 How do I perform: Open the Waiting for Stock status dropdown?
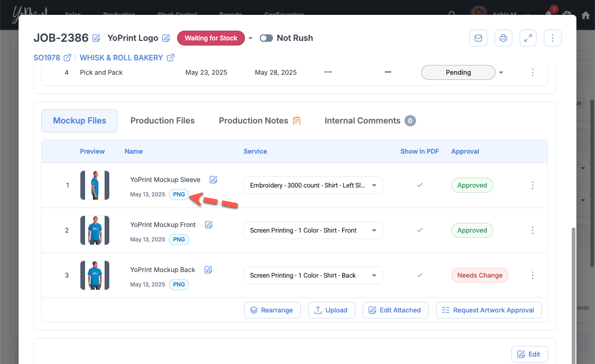point(251,38)
